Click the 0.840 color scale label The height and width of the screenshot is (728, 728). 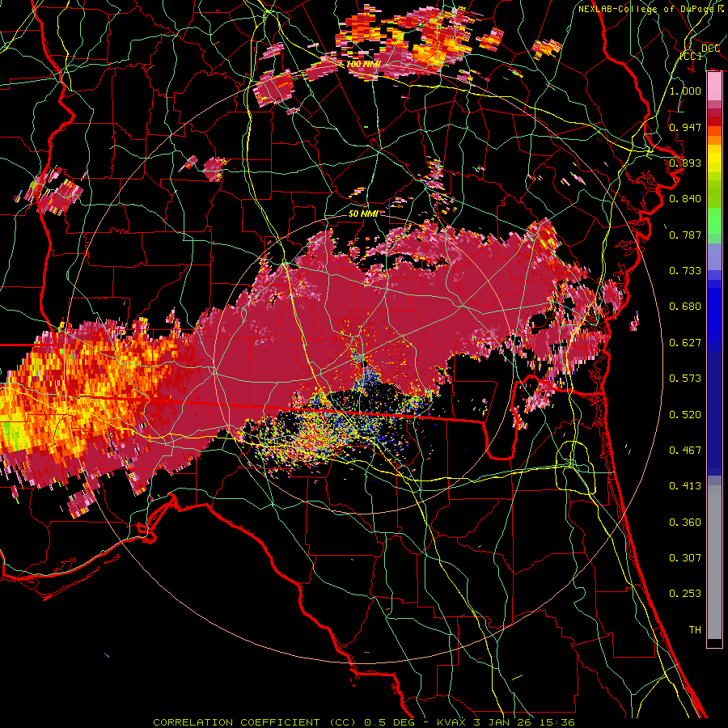click(x=685, y=199)
